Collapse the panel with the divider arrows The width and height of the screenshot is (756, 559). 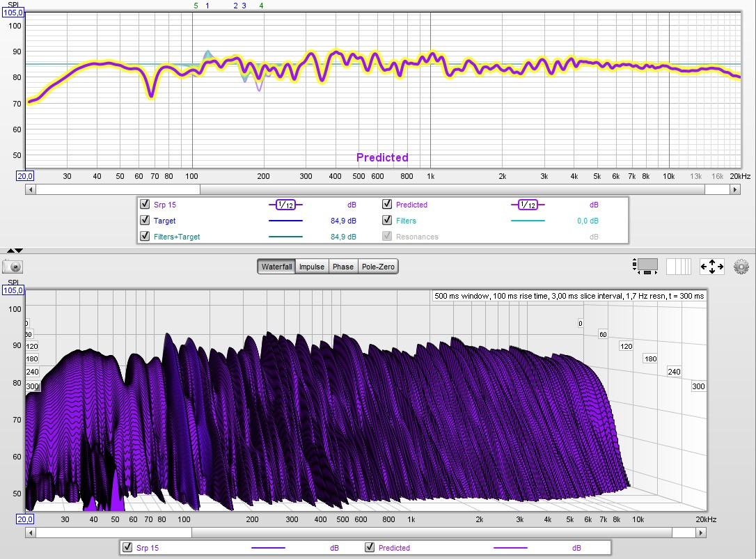[x=15, y=250]
